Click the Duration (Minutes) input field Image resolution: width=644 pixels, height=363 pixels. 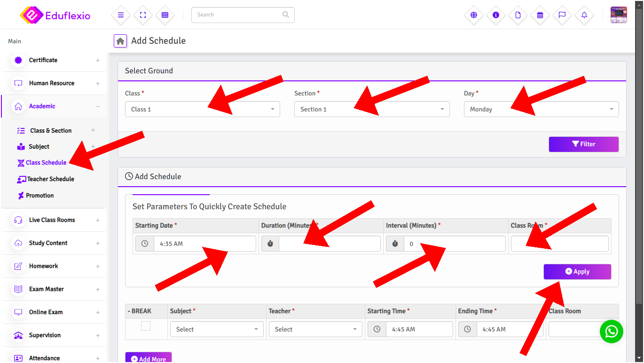pos(329,244)
